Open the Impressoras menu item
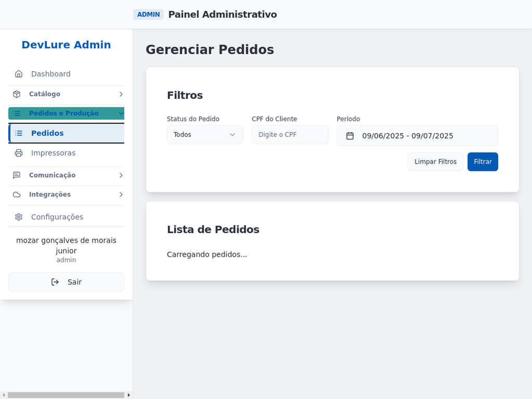 click(53, 153)
